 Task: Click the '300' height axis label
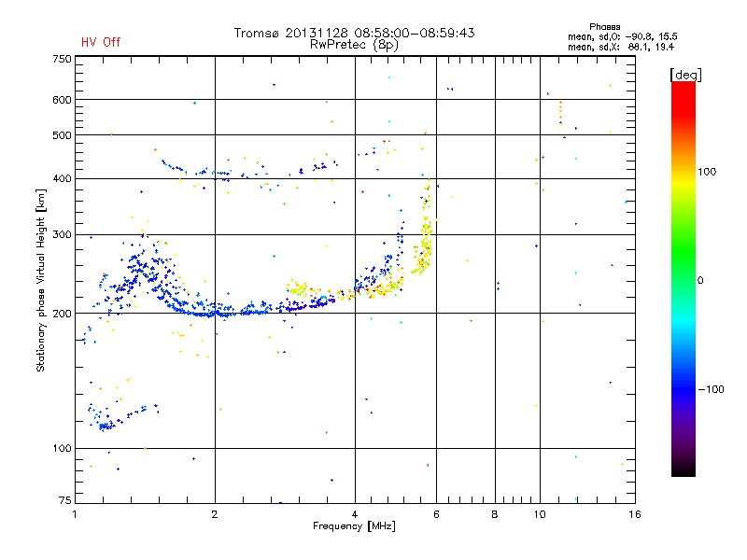[x=62, y=234]
